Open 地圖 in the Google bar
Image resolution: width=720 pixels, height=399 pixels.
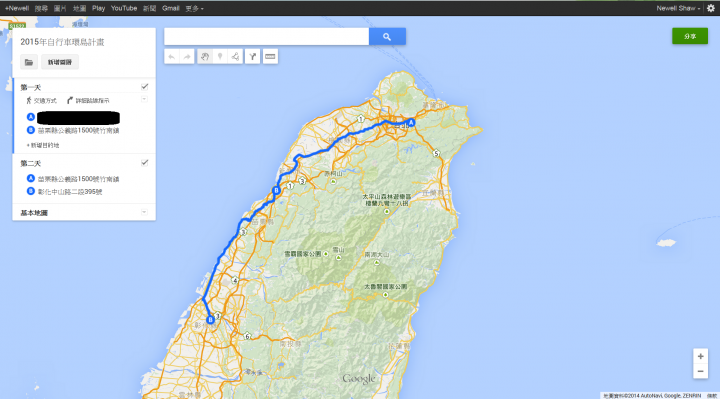click(x=79, y=8)
